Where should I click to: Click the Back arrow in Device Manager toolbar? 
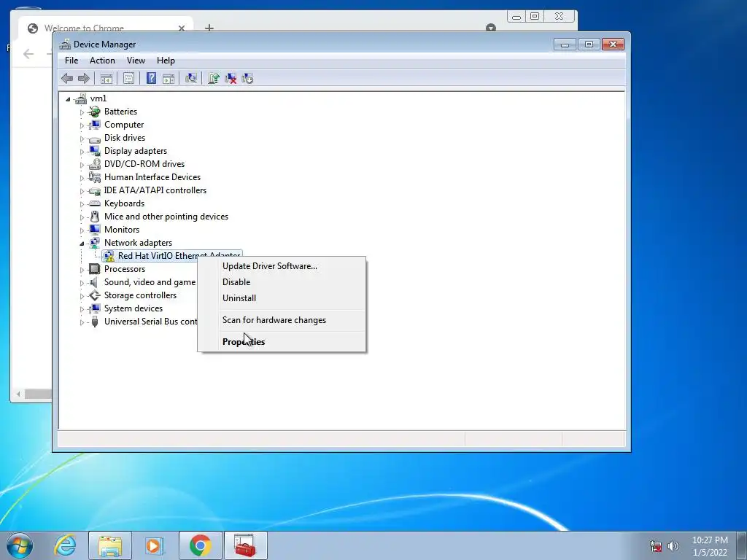[x=67, y=78]
